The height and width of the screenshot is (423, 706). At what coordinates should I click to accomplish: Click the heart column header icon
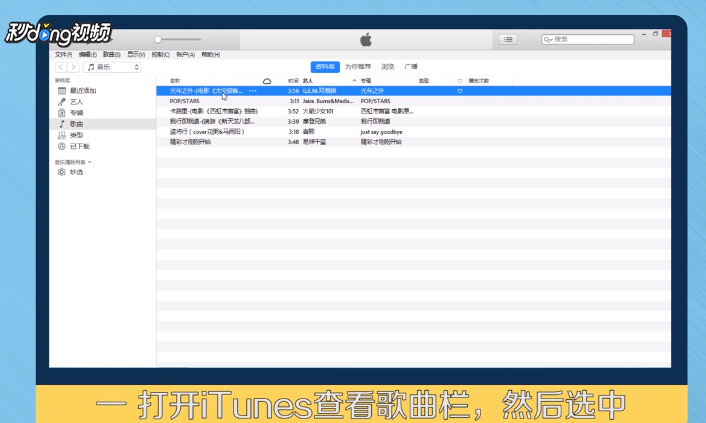(460, 81)
